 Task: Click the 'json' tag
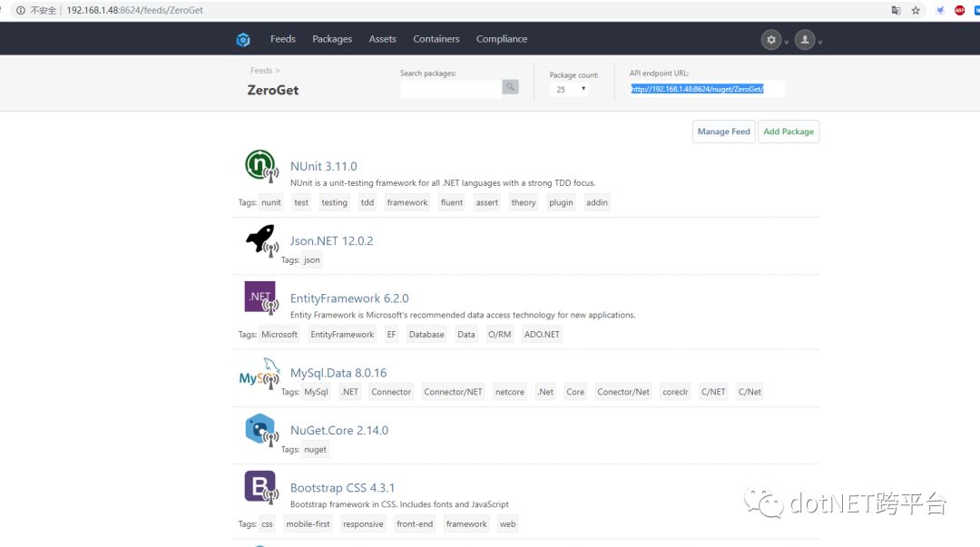coord(312,260)
